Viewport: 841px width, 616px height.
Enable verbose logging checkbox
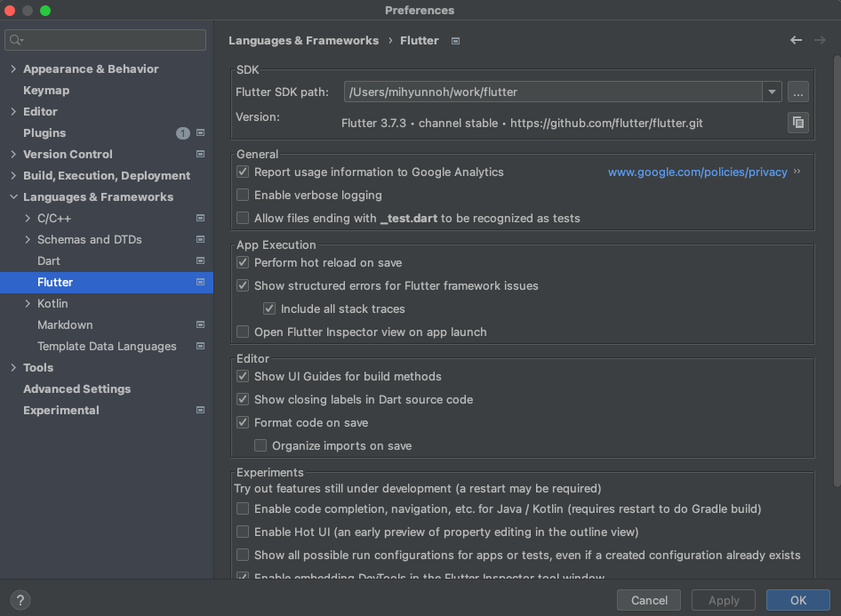coord(243,195)
